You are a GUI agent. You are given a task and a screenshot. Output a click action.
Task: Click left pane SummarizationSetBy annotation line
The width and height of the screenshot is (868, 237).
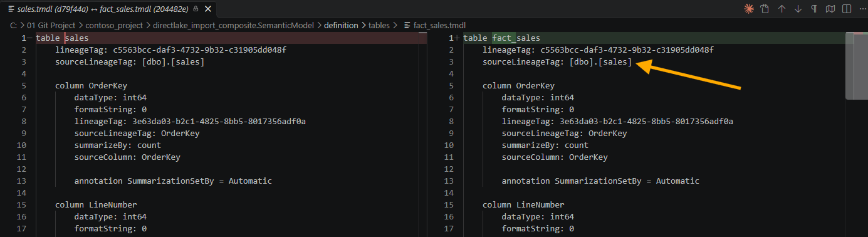pyautogui.click(x=173, y=181)
